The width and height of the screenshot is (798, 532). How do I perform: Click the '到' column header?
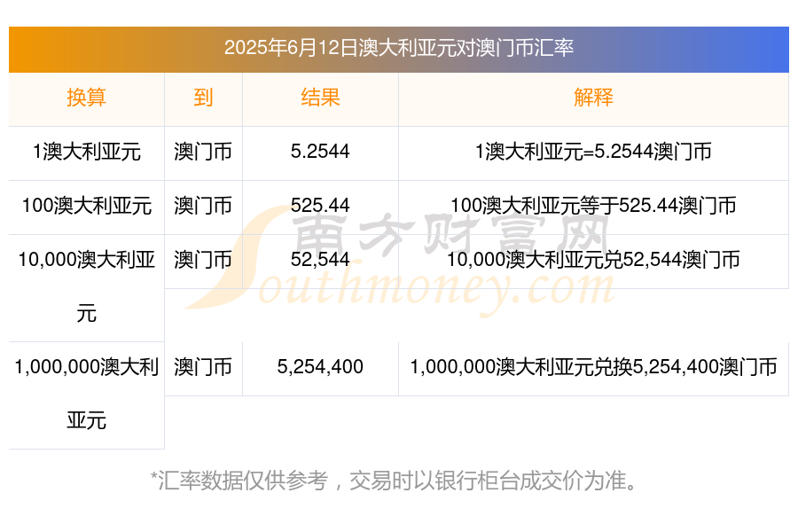pos(203,98)
